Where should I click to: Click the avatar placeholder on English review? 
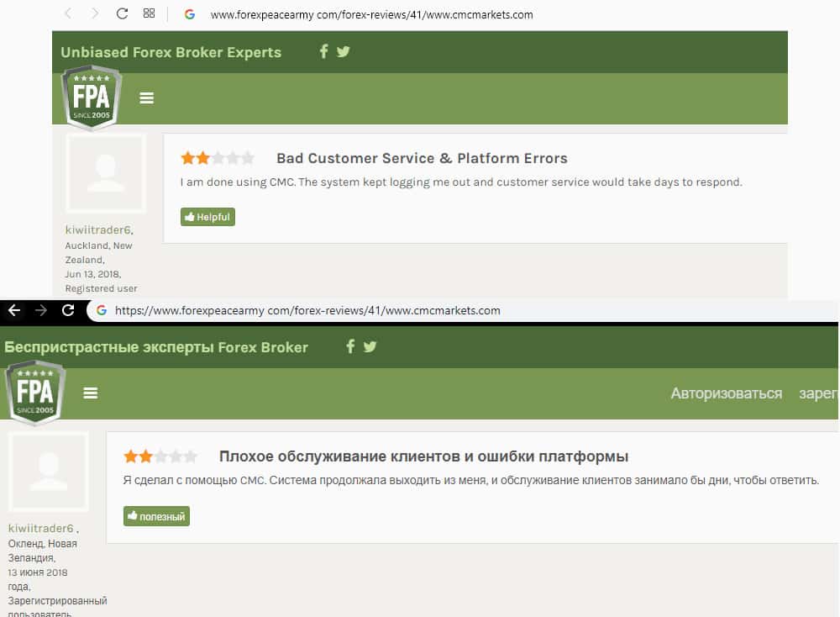pyautogui.click(x=106, y=173)
